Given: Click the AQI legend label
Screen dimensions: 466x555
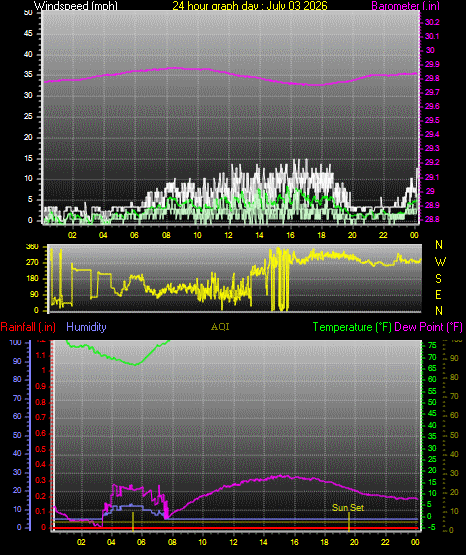Looking at the screenshot, I should coord(220,327).
